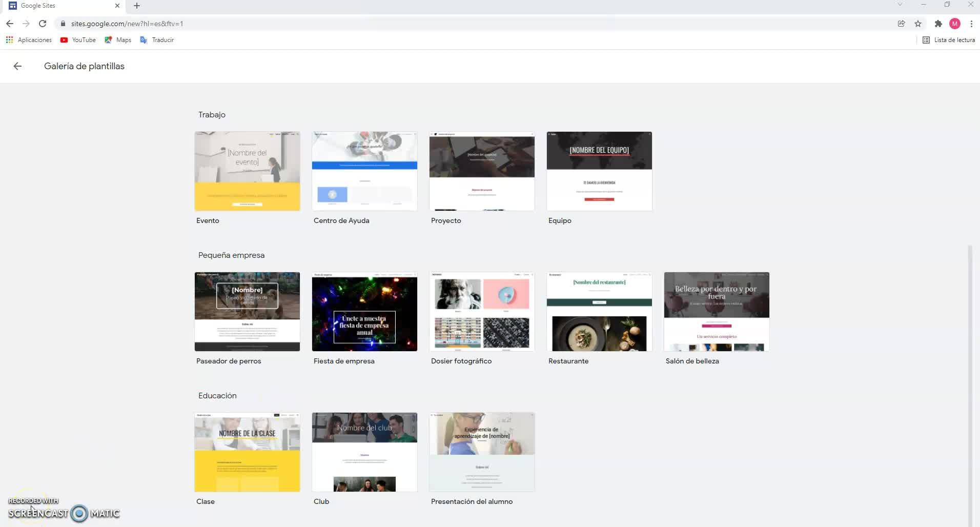Click the 'Dosier fotográfico' label

tap(461, 361)
